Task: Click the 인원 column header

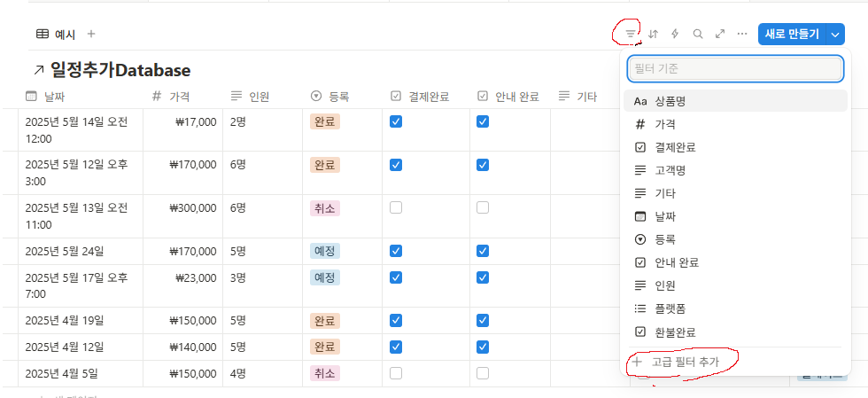Action: click(x=263, y=97)
